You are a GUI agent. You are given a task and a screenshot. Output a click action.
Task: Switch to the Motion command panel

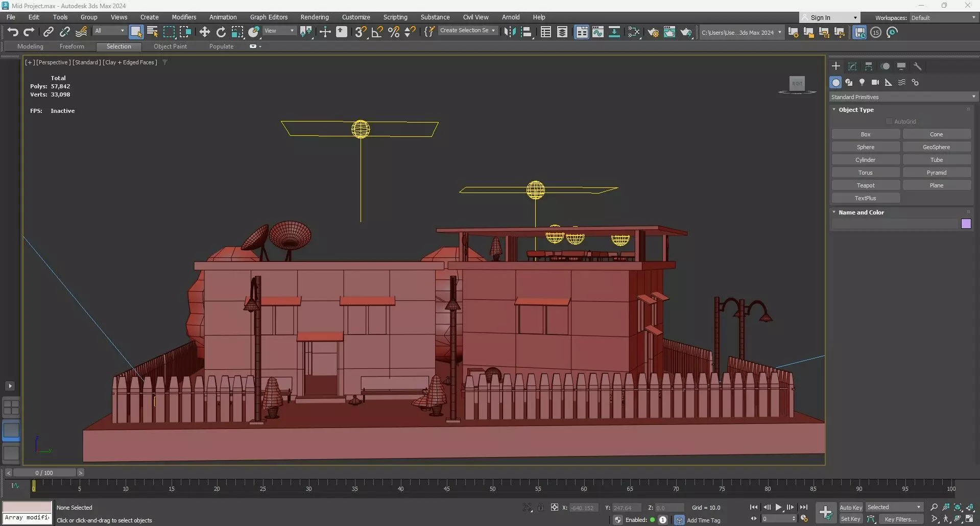885,66
